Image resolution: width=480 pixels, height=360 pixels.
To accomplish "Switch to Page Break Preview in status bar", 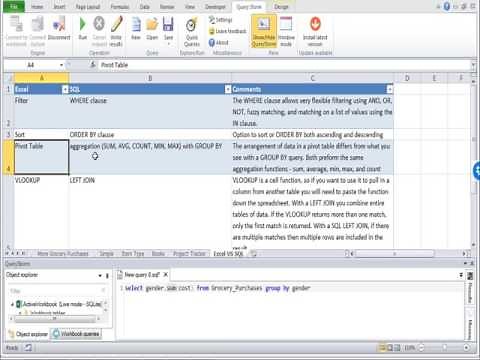I will click(397, 348).
